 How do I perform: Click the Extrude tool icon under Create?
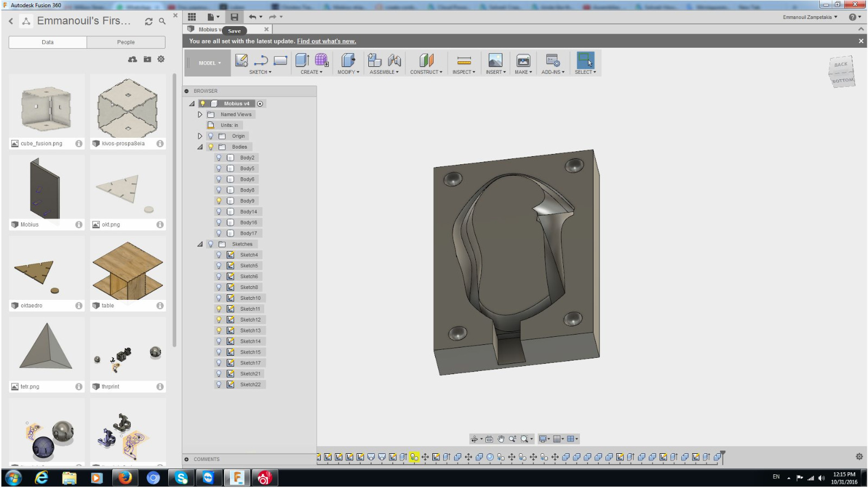point(302,60)
